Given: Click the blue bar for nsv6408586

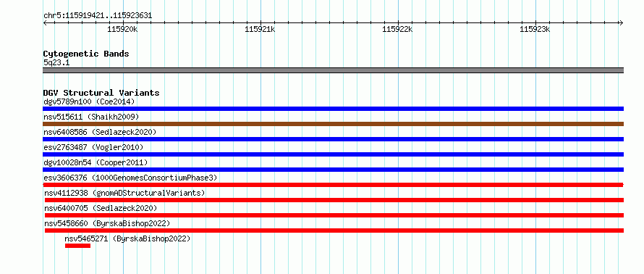Looking at the screenshot, I should click(x=333, y=139).
